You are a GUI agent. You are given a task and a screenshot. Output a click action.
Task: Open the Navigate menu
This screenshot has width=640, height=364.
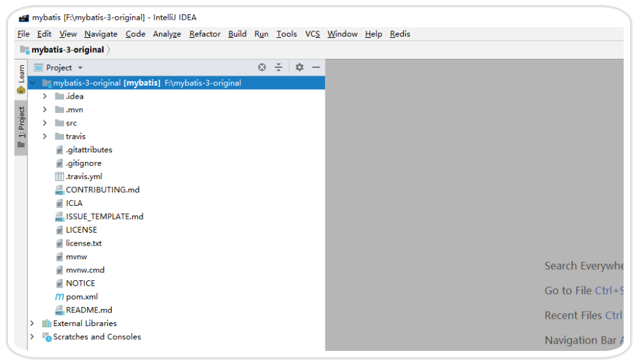(x=101, y=34)
